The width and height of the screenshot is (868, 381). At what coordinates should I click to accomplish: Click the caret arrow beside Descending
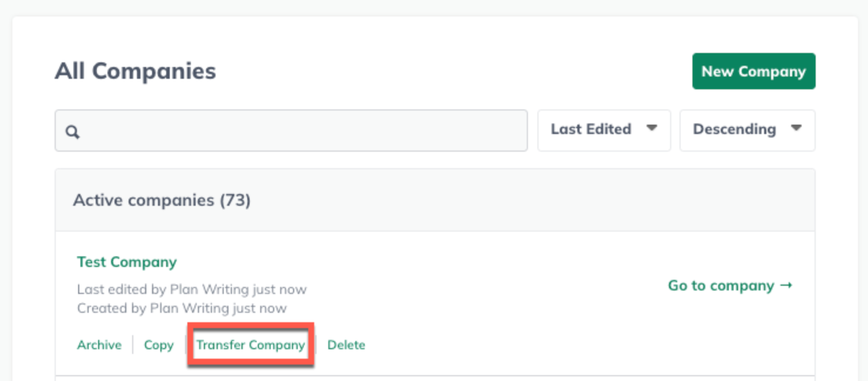[796, 128]
